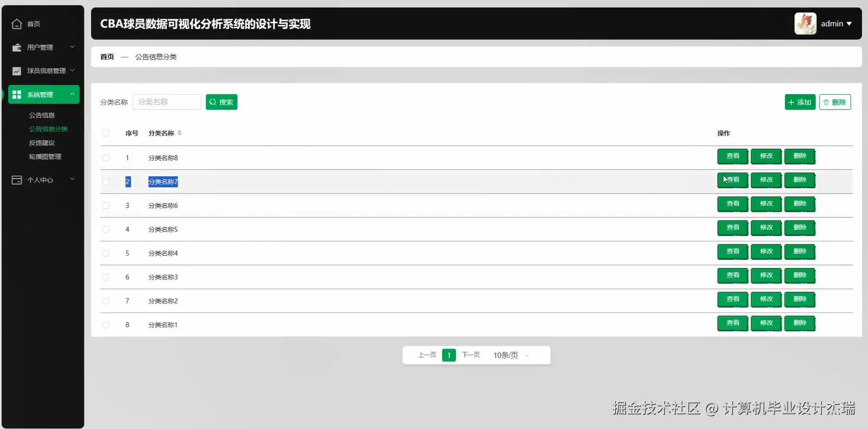Image resolution: width=868 pixels, height=429 pixels.
Task: Click 首页 in the breadcrumb
Action: [x=107, y=57]
